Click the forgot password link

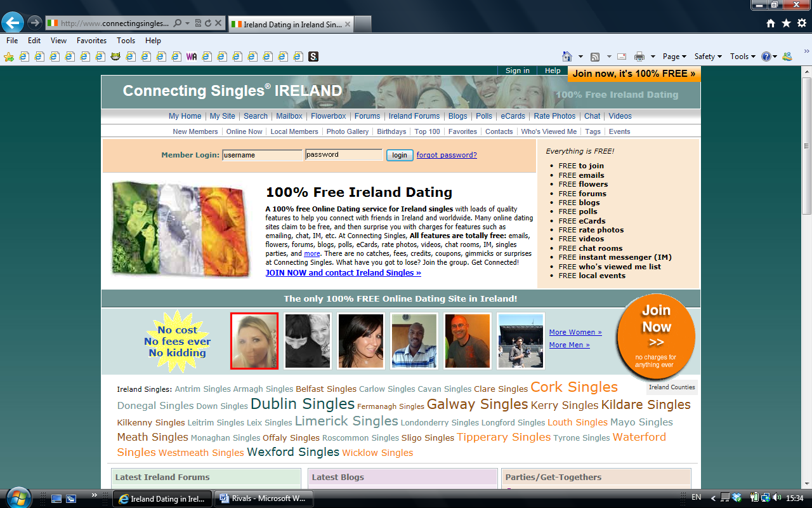(447, 155)
